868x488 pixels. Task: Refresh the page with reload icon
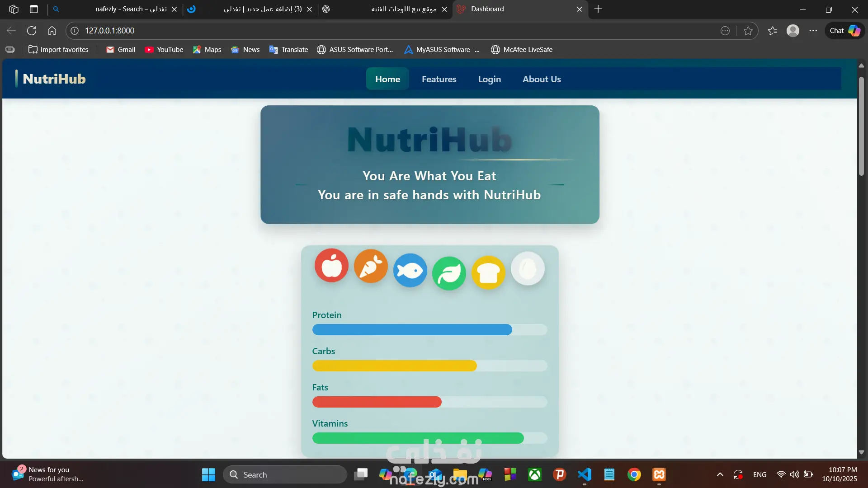coord(32,31)
